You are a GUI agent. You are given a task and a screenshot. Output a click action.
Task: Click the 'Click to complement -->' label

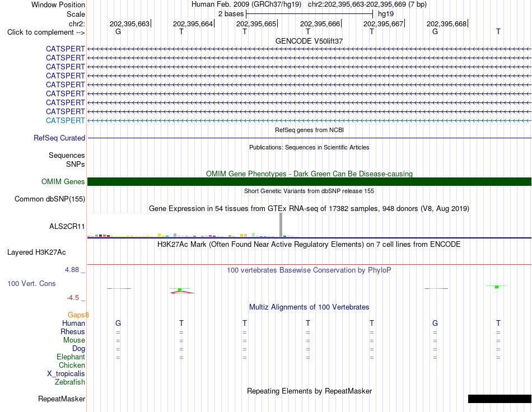pyautogui.click(x=46, y=32)
